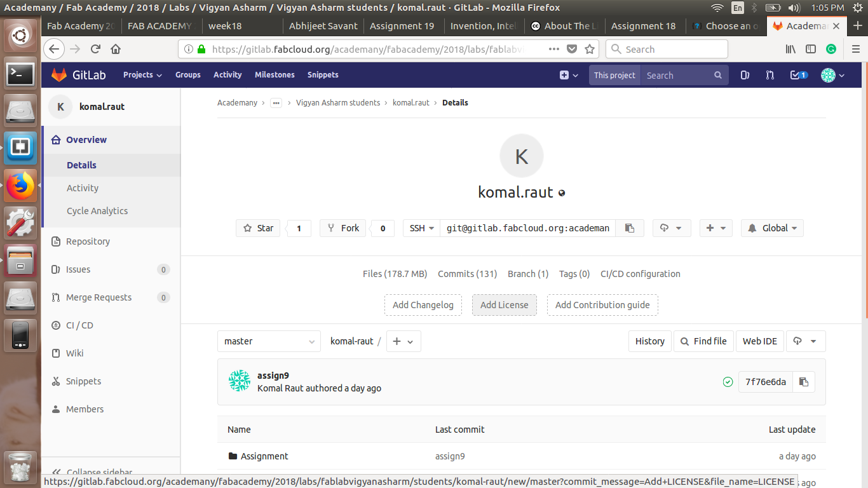
Task: Click the GitLab fox logo
Action: click(x=59, y=75)
